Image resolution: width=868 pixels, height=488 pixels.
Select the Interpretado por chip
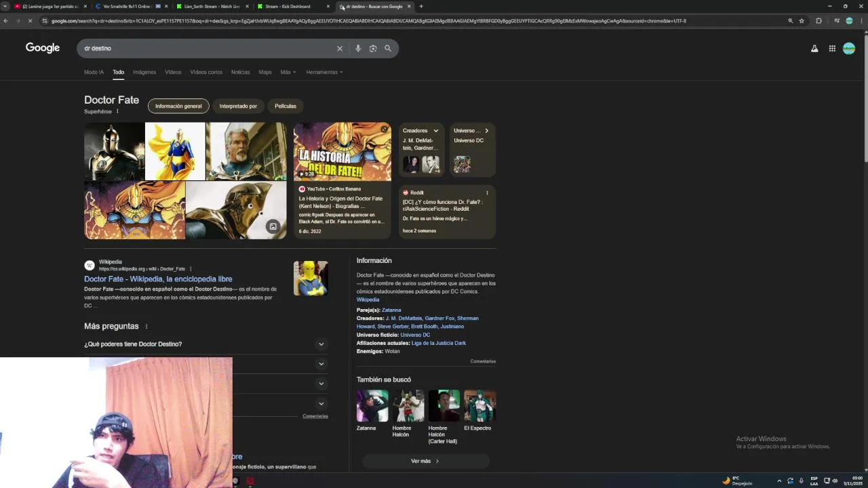pos(238,106)
